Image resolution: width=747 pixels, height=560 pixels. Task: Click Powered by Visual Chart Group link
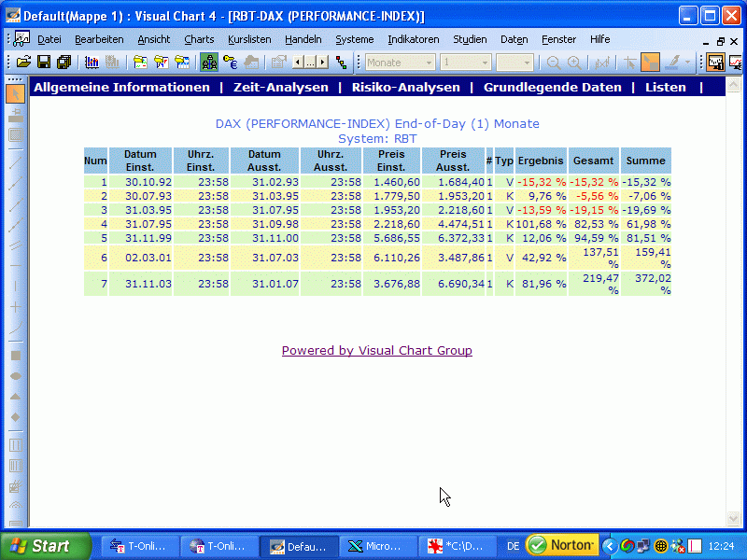(377, 351)
